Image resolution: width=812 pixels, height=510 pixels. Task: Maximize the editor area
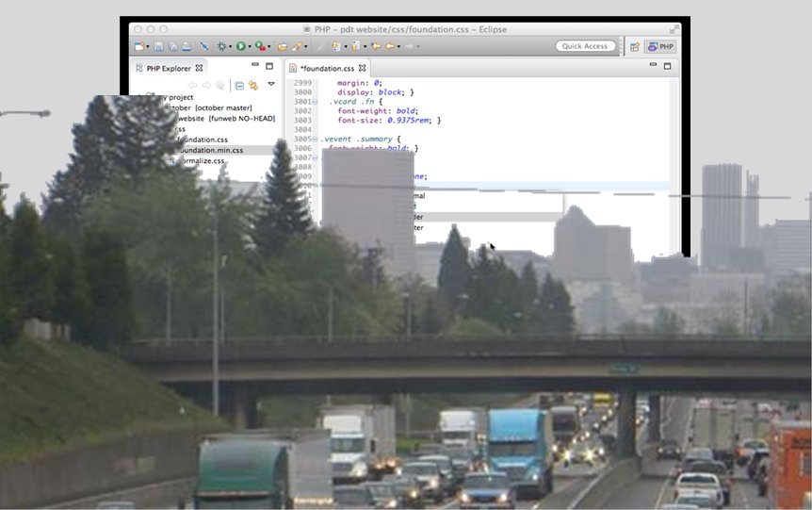click(x=668, y=66)
